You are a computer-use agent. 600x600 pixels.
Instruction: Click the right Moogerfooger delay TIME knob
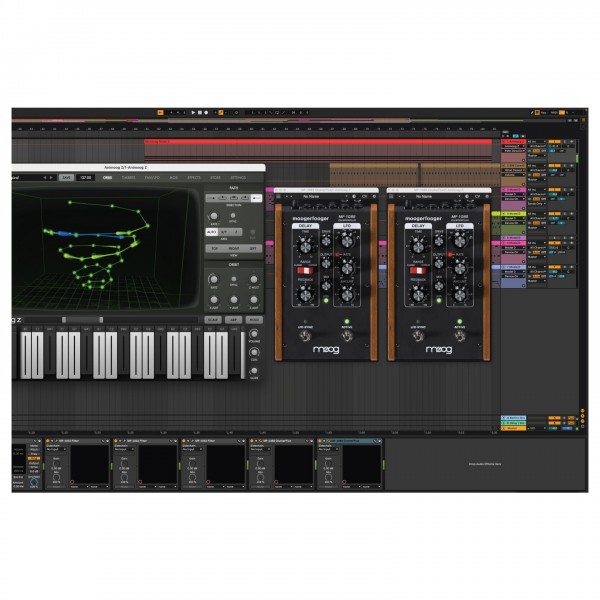[x=418, y=246]
